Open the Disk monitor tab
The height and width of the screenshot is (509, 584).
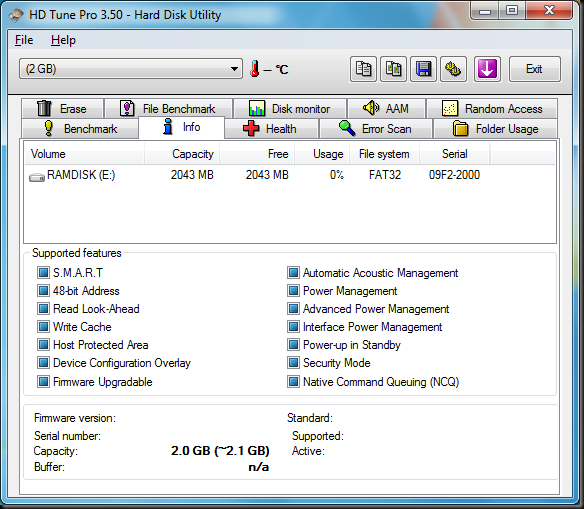[x=290, y=109]
